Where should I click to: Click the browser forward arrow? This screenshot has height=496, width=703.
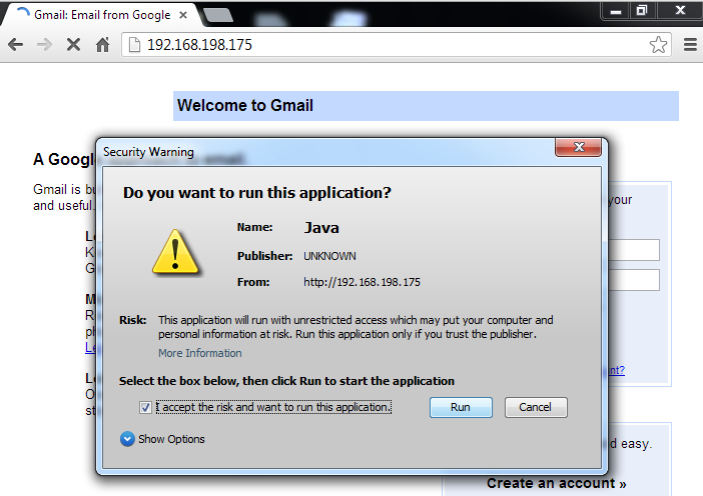(x=44, y=44)
